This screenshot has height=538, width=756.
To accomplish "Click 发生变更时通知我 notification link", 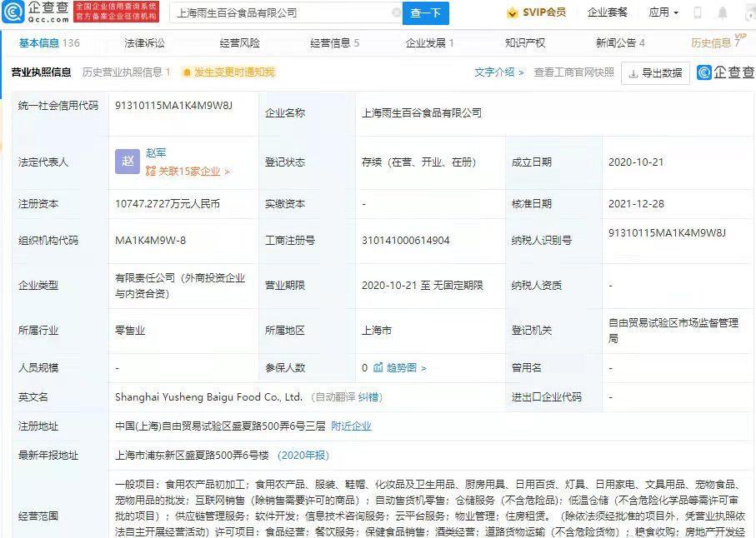I will (229, 72).
